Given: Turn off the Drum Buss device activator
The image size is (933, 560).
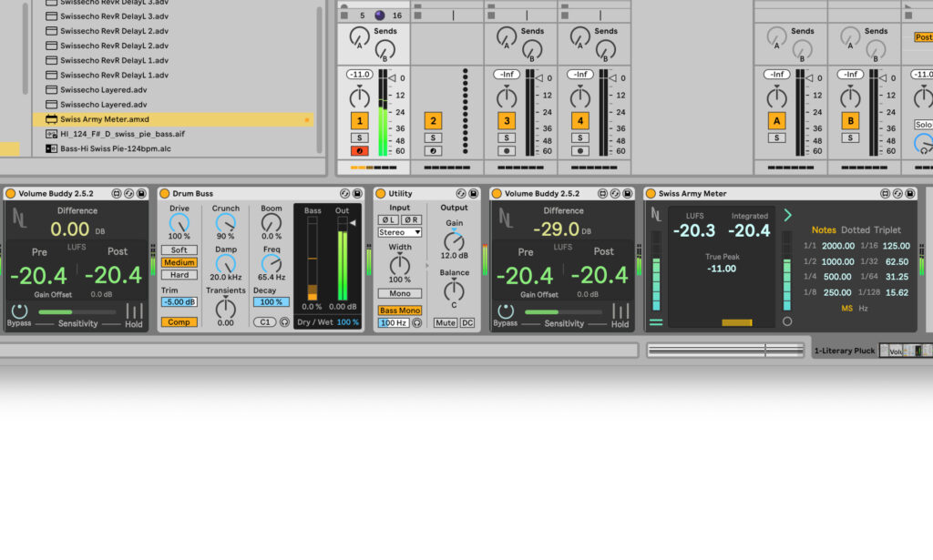Looking at the screenshot, I should [165, 193].
